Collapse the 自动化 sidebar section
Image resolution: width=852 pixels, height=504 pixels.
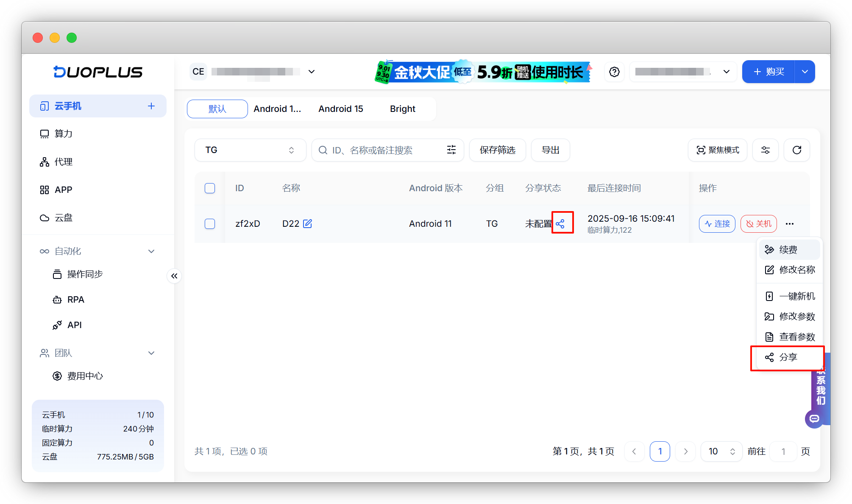pyautogui.click(x=151, y=251)
